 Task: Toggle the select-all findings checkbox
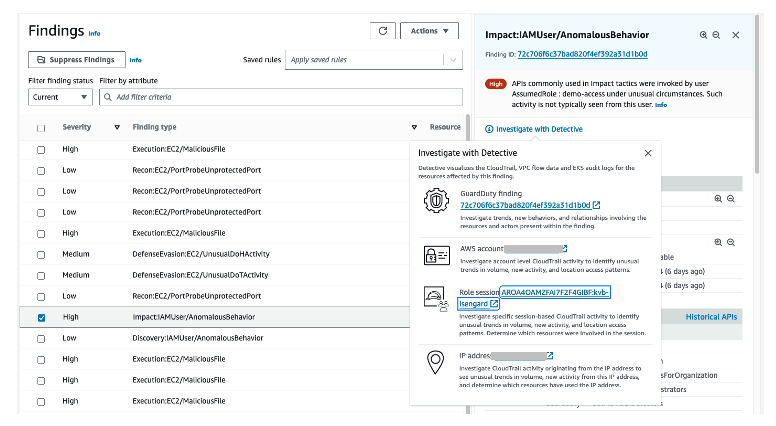[x=41, y=128]
